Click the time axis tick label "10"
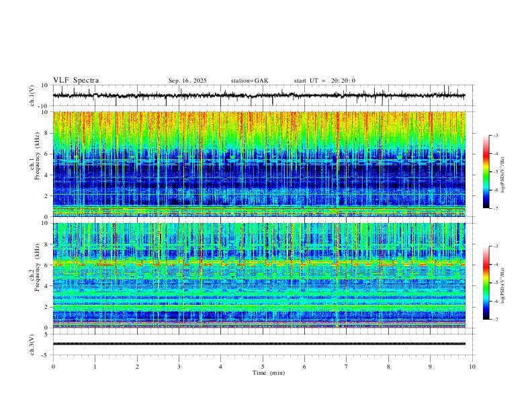 tap(472, 367)
